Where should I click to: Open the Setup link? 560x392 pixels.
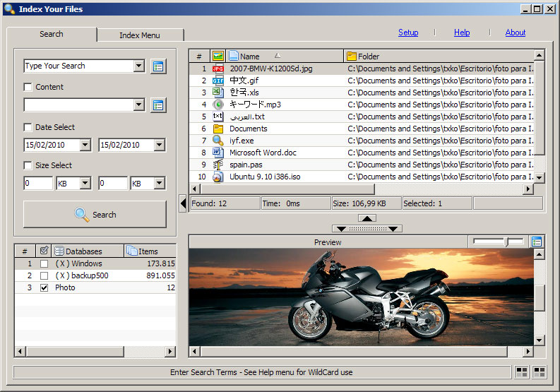click(x=408, y=32)
